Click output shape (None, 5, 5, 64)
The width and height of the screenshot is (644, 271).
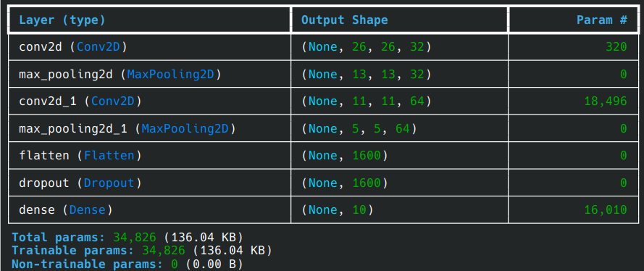click(359, 128)
